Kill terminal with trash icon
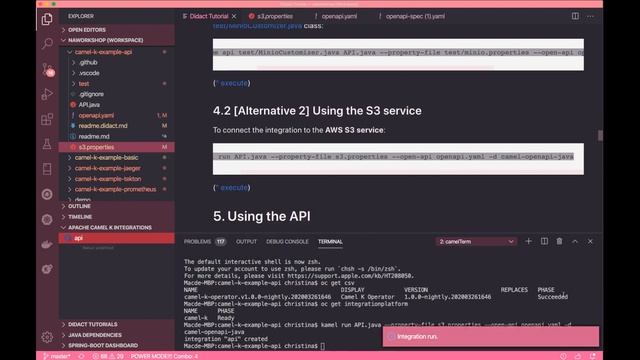This screenshot has height=360, width=640. (559, 241)
